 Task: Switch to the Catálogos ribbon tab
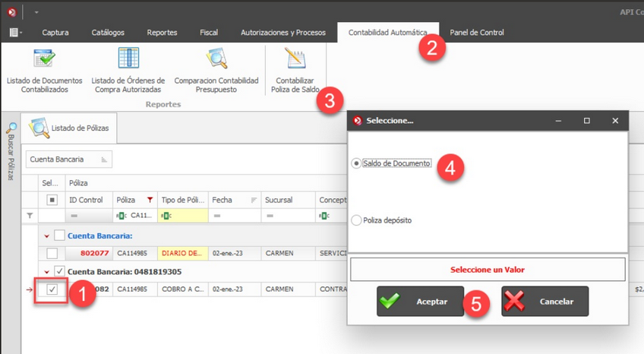pos(108,33)
